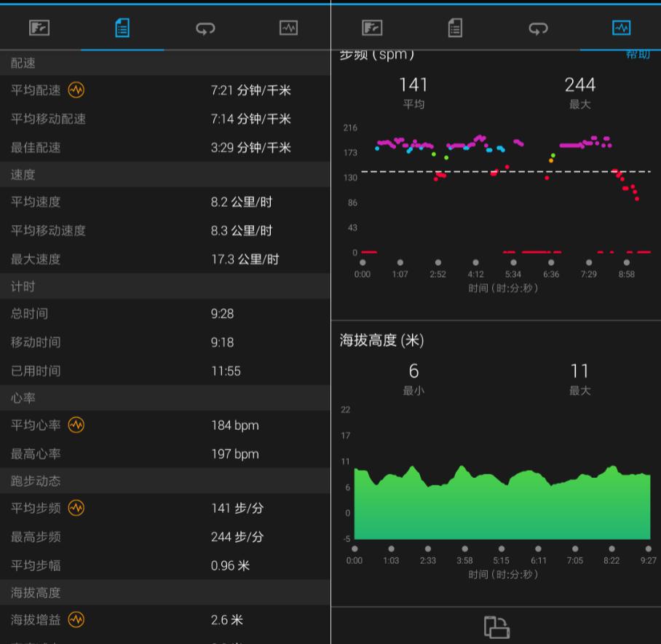The width and height of the screenshot is (661, 644).
Task: Open the activity summary map tab icon
Action: point(39,28)
